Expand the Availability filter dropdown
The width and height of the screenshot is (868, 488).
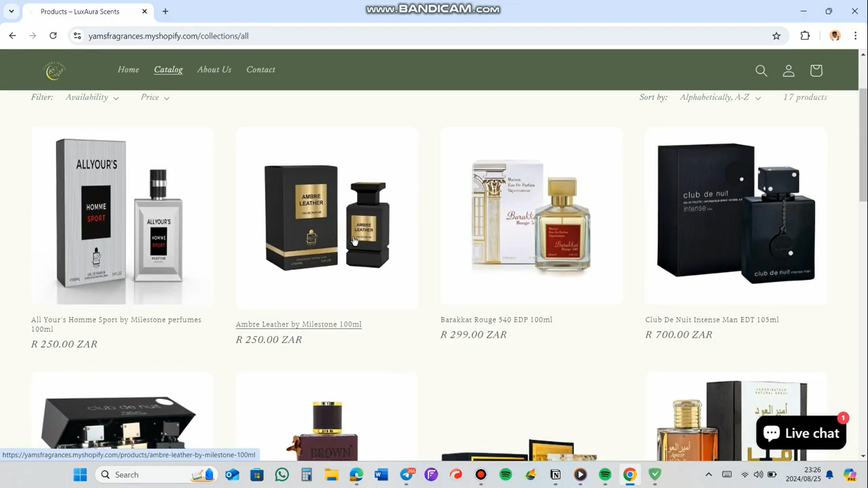point(92,97)
